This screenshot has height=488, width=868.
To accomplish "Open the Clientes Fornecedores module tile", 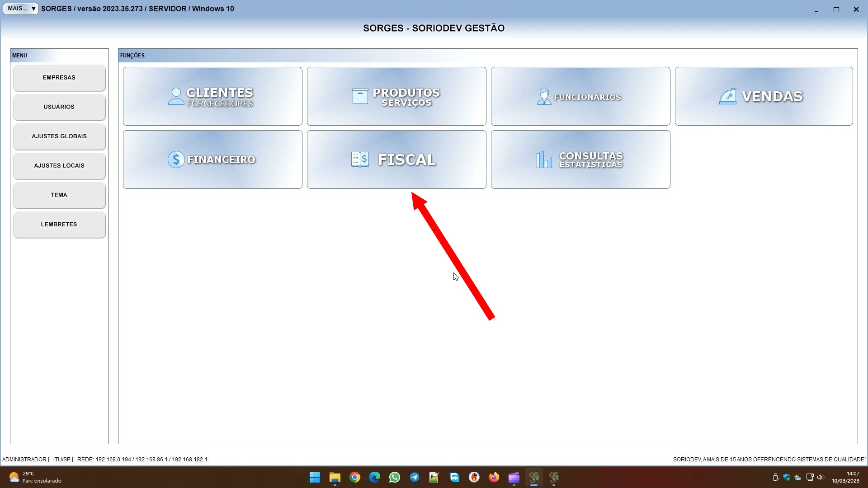I will pyautogui.click(x=212, y=96).
